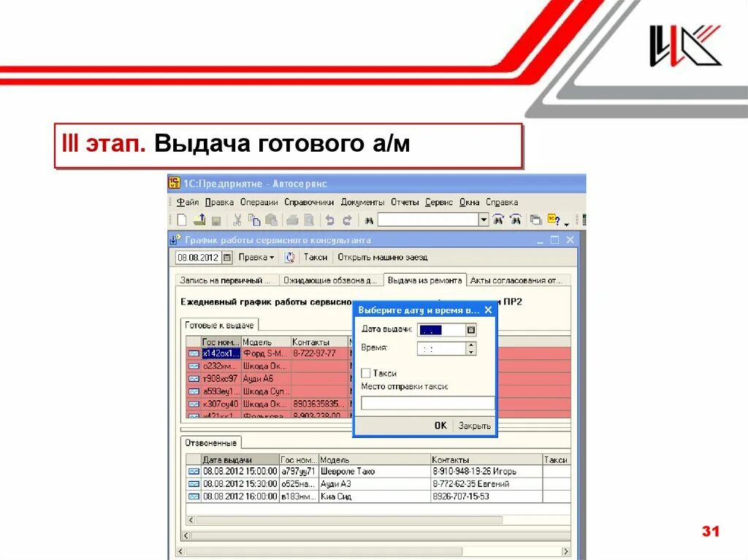
Task: Open the Файл menu
Action: (x=188, y=202)
